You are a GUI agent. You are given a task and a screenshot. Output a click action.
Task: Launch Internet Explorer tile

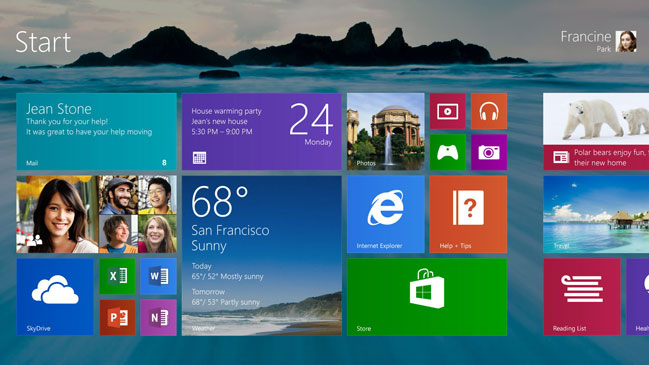tap(386, 214)
